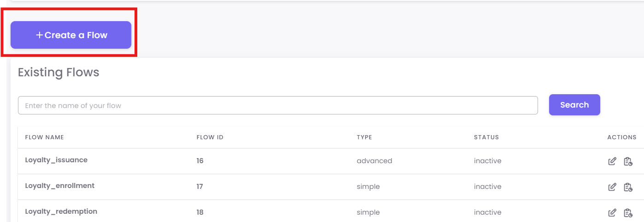Image resolution: width=644 pixels, height=222 pixels.
Task: Click the Actions column header
Action: tap(621, 137)
